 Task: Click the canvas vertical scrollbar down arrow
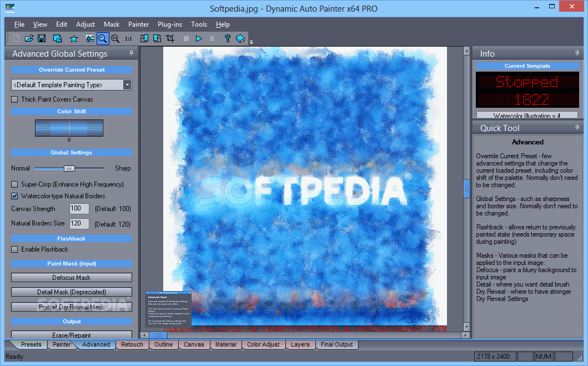466,327
